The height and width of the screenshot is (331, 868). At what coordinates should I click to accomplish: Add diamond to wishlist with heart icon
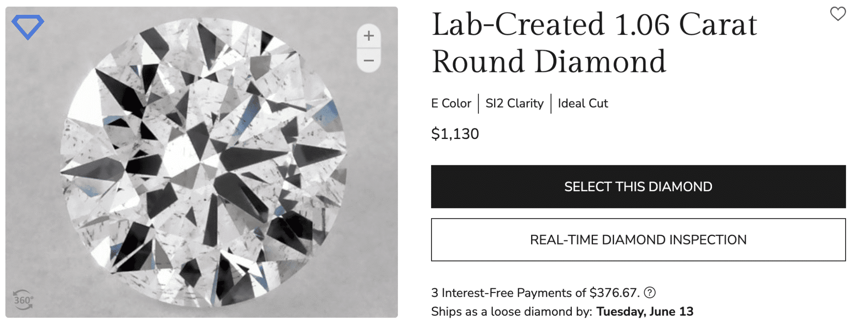coord(837,14)
